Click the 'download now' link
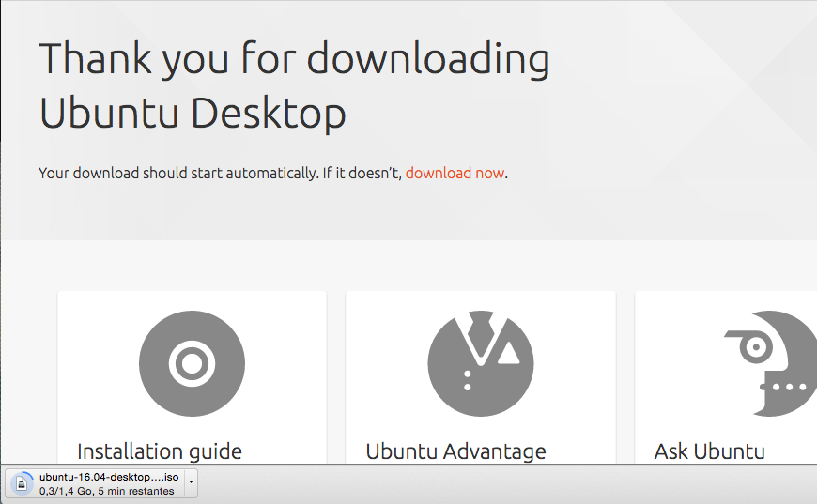817x504 pixels. [x=455, y=173]
